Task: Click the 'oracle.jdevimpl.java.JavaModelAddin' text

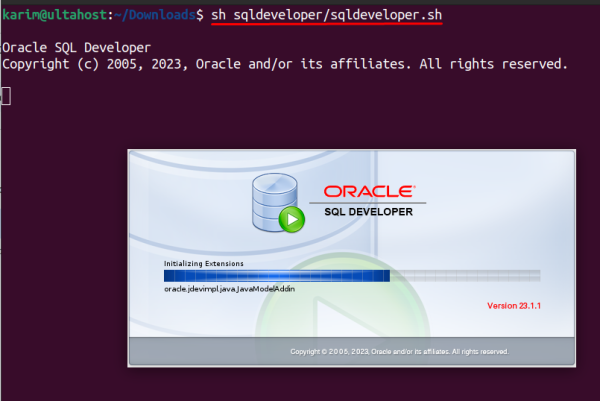Action: point(230,289)
